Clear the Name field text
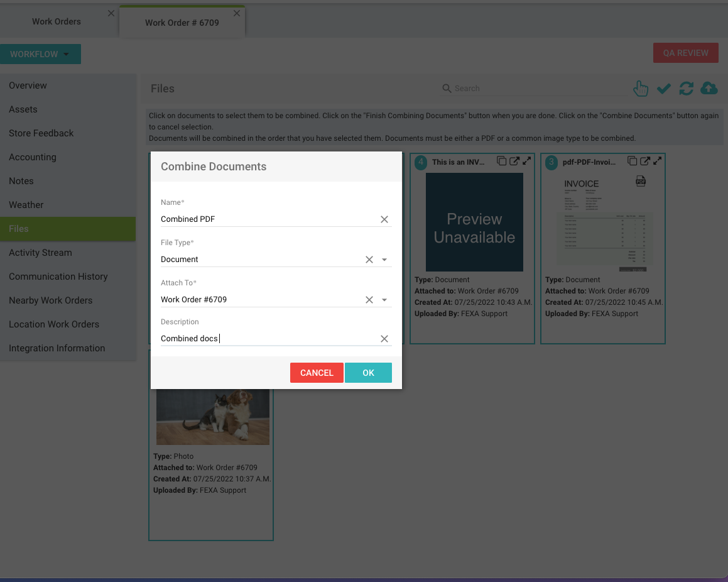 [x=384, y=219]
